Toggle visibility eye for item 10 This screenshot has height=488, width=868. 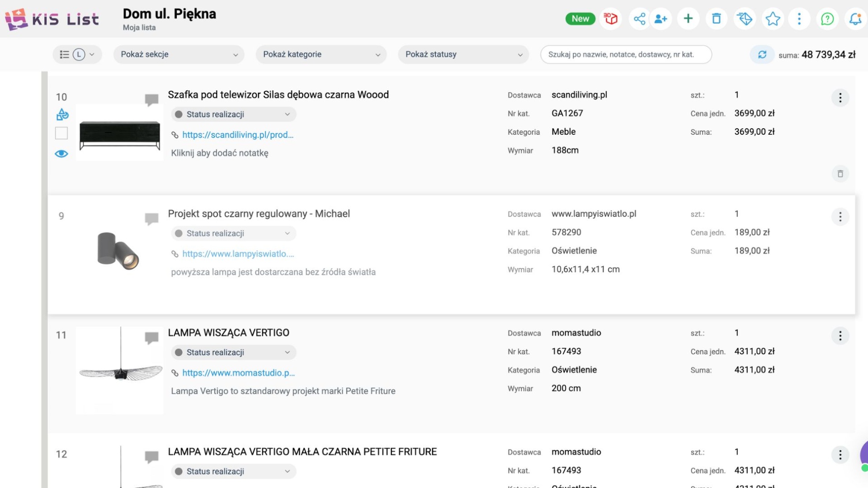[61, 154]
